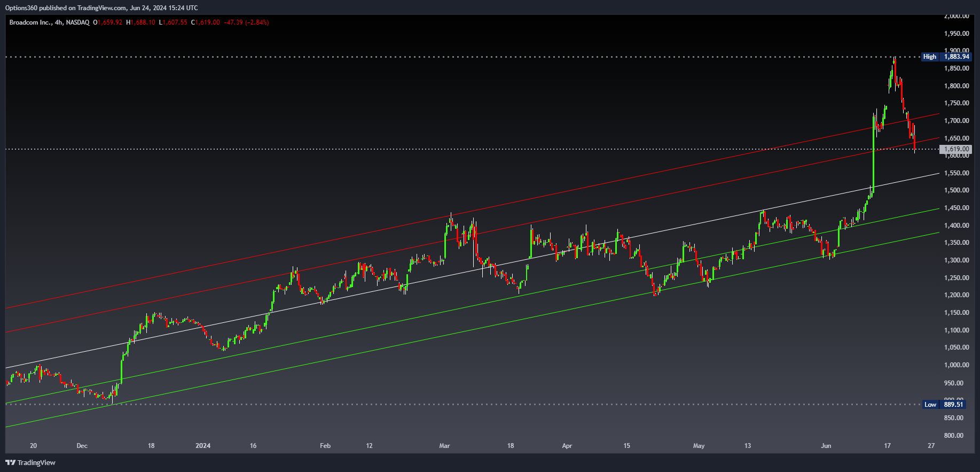The image size is (980, 472).
Task: Click the 850.00 price axis label
Action: coord(954,418)
